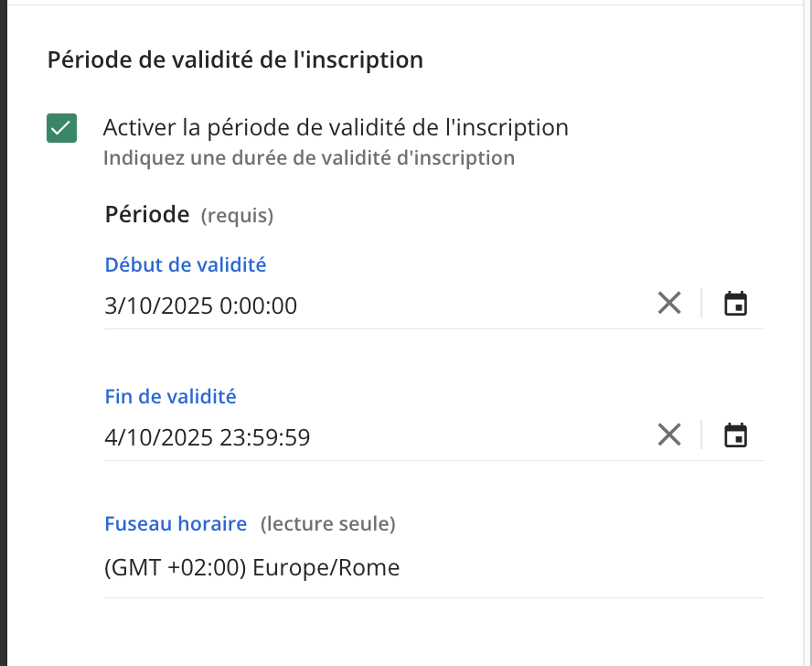
Task: Clear the Fin de validité date
Action: (669, 435)
